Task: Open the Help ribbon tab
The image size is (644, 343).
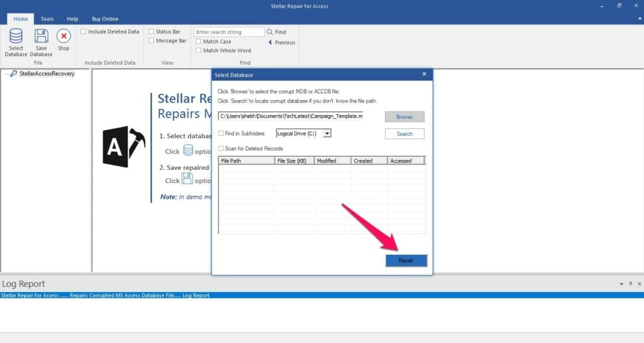Action: pos(73,19)
